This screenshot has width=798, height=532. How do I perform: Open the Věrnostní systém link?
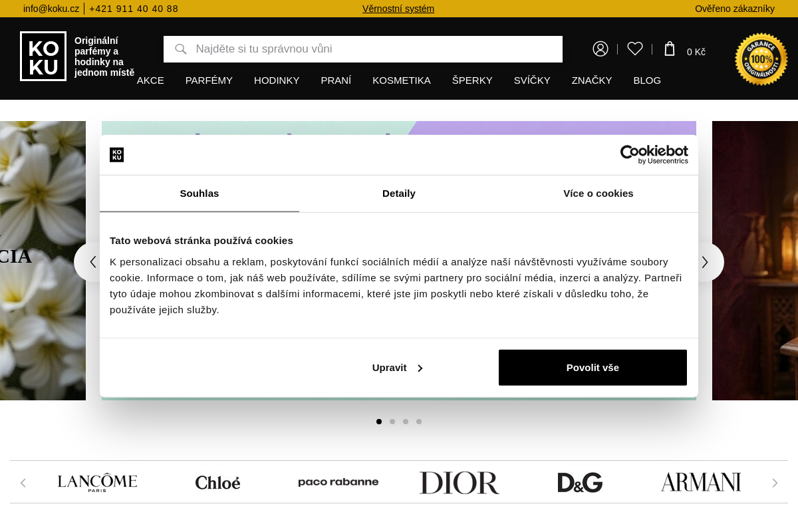(x=398, y=9)
